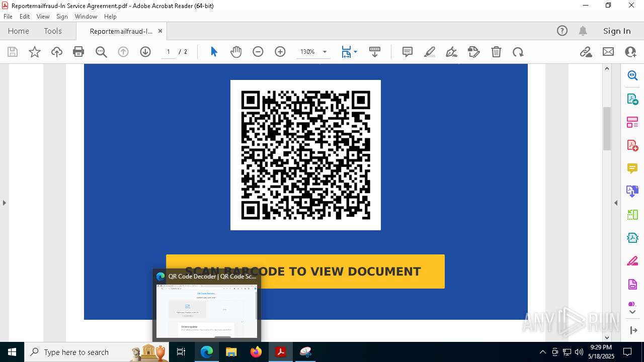Open Firefox from the taskbar
644x362 pixels.
click(x=256, y=352)
